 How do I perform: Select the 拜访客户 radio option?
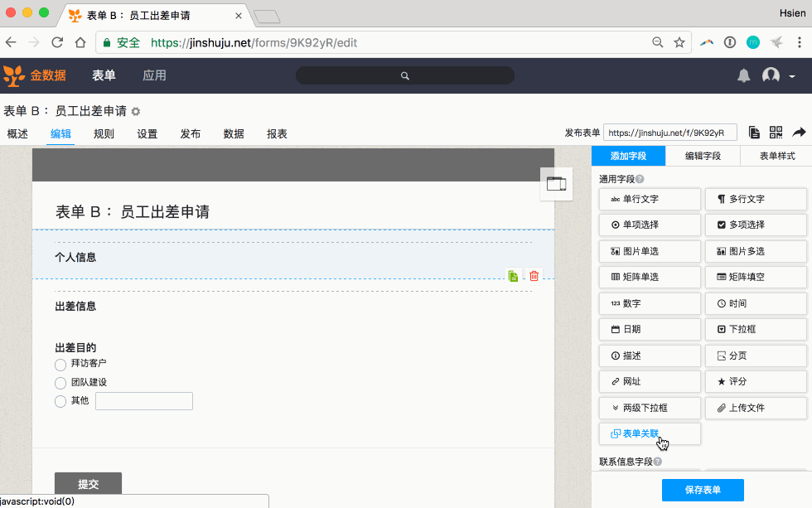coord(60,365)
